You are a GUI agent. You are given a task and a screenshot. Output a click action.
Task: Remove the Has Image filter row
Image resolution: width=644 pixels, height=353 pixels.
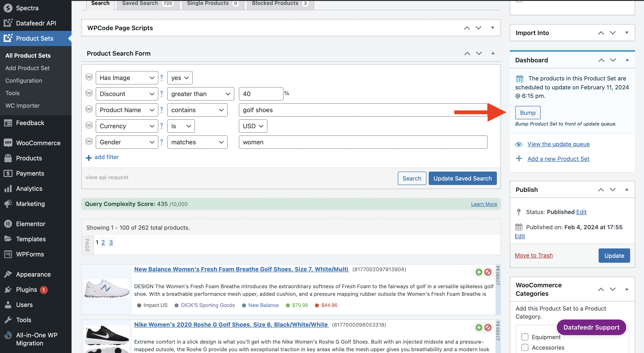pos(89,77)
